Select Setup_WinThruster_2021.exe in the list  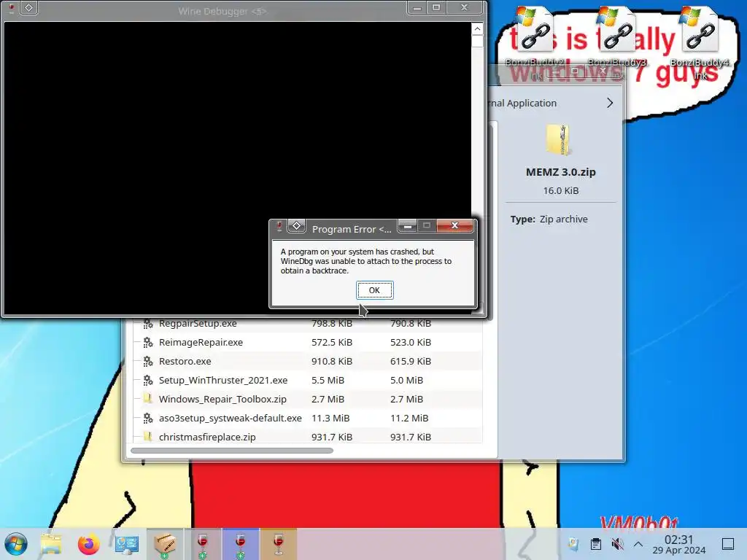click(223, 380)
